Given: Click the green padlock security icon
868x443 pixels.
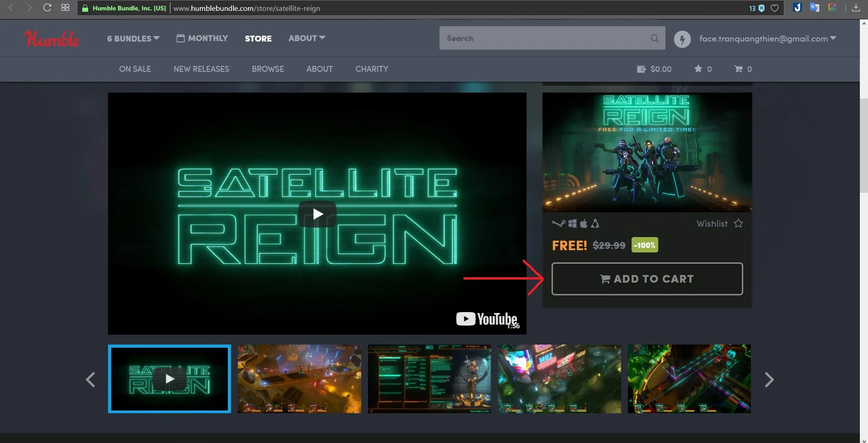Looking at the screenshot, I should [x=85, y=8].
